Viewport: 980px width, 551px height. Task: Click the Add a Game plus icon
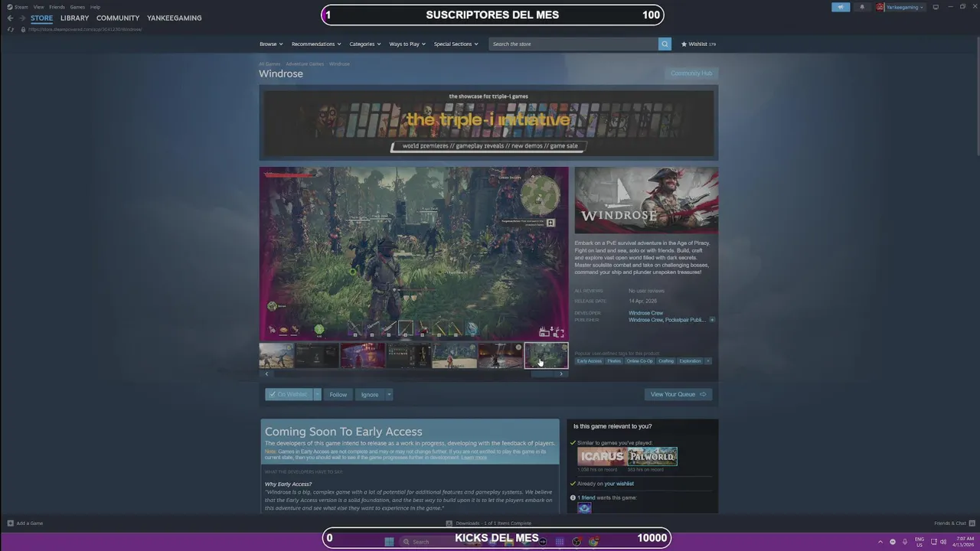click(x=11, y=523)
